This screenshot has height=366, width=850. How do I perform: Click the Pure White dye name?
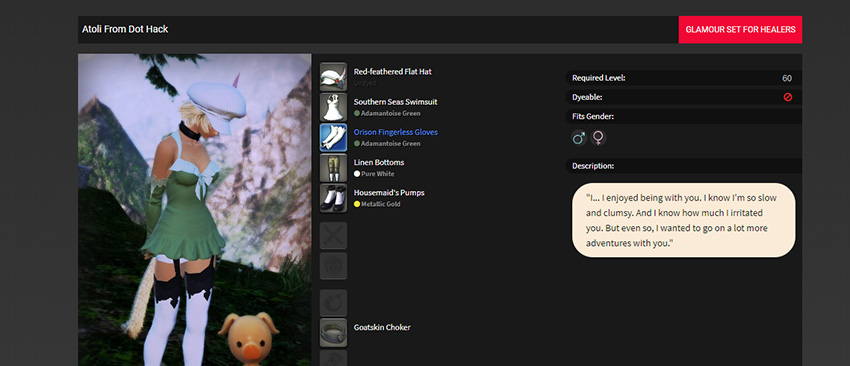(378, 174)
